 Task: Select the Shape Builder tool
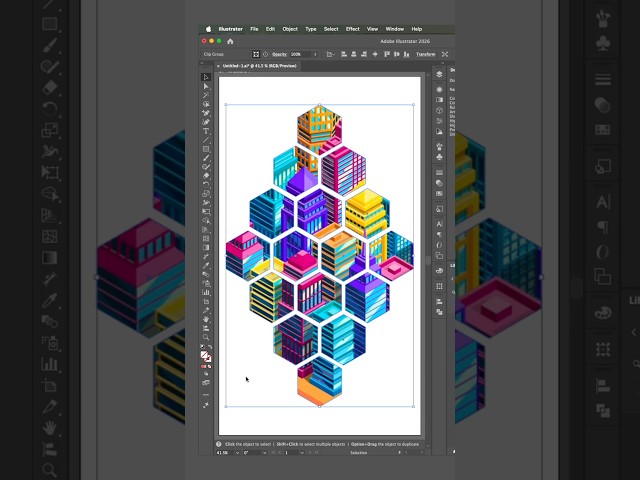[206, 221]
